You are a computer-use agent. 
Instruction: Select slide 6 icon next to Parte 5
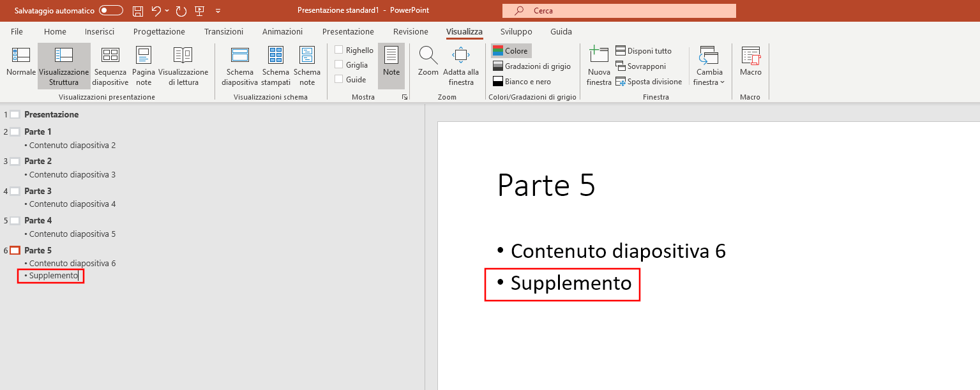[15, 250]
